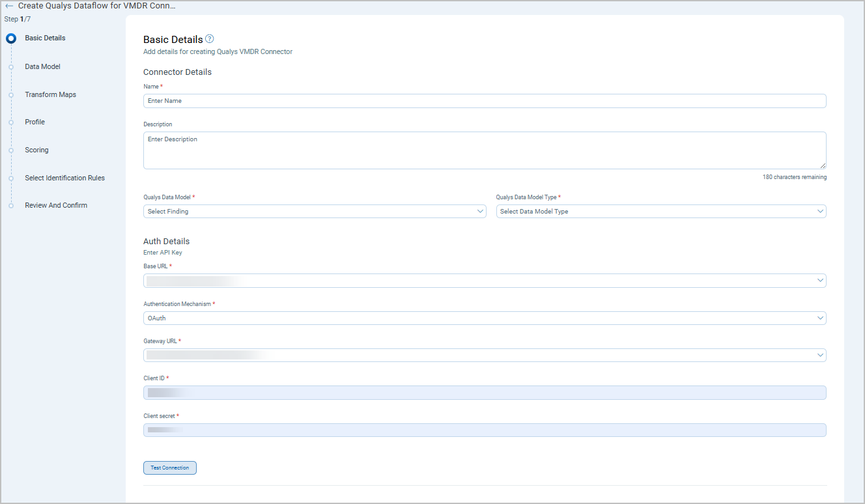Screen dimensions: 865x504
Task: Expand the Base URL dropdown
Action: (485, 281)
